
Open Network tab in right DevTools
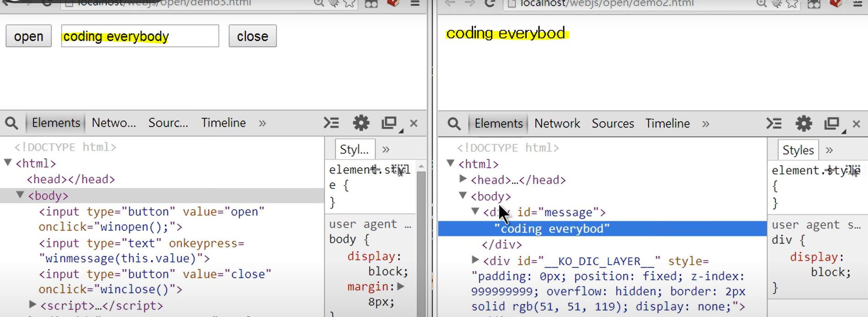point(557,124)
